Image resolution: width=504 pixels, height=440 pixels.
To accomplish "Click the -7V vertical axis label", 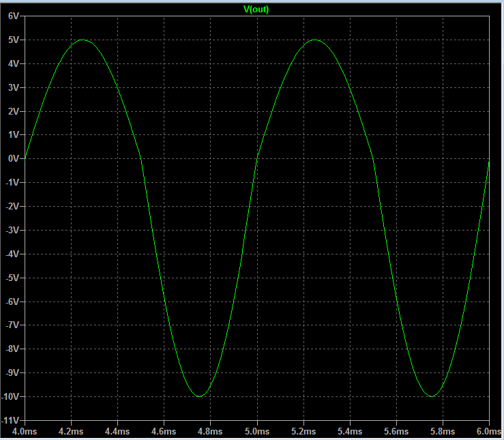I will 13,325.
